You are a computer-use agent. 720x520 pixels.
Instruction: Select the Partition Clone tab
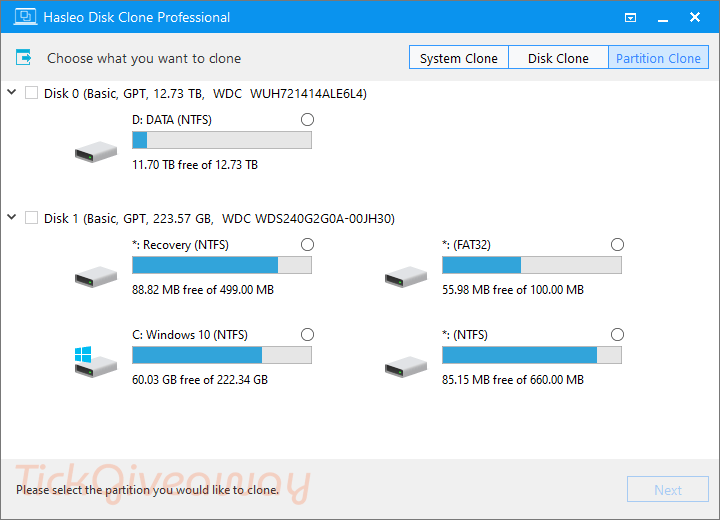[x=658, y=57]
